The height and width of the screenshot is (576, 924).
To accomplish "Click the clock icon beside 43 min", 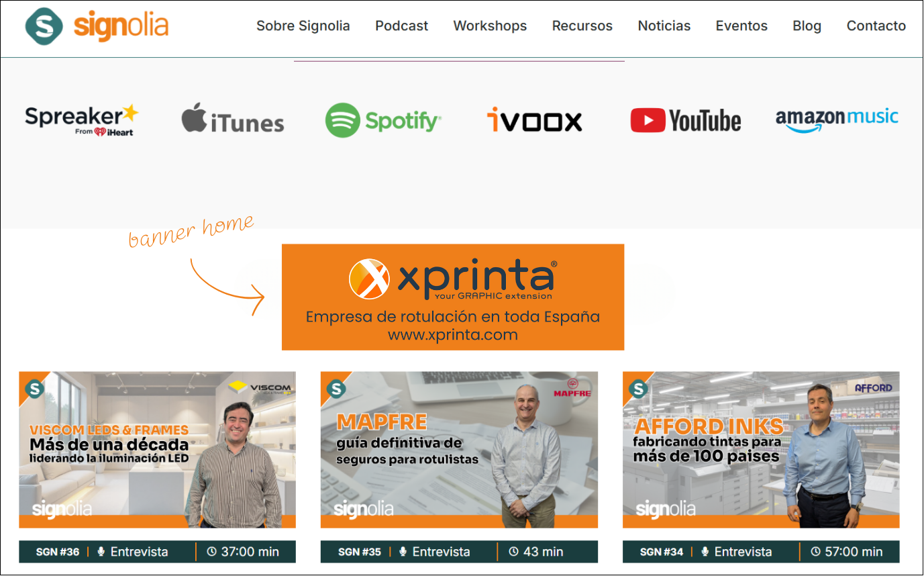I will [514, 552].
